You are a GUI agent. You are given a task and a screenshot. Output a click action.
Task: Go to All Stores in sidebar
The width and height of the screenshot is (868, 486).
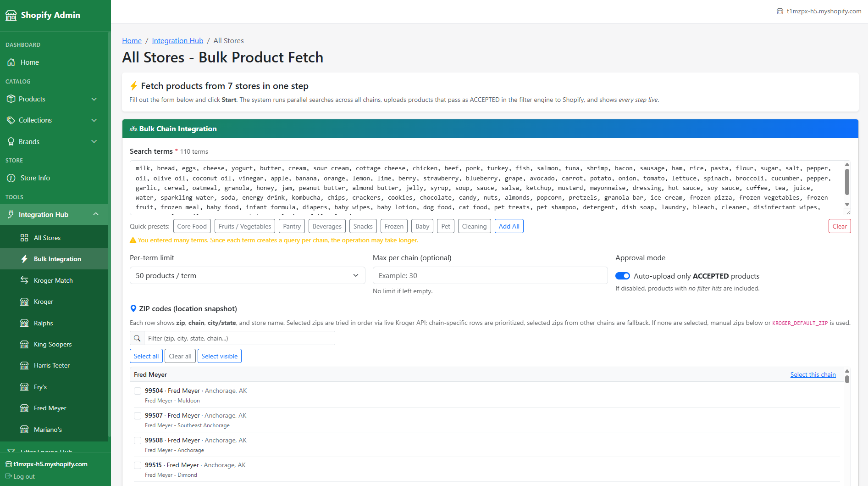click(x=54, y=238)
